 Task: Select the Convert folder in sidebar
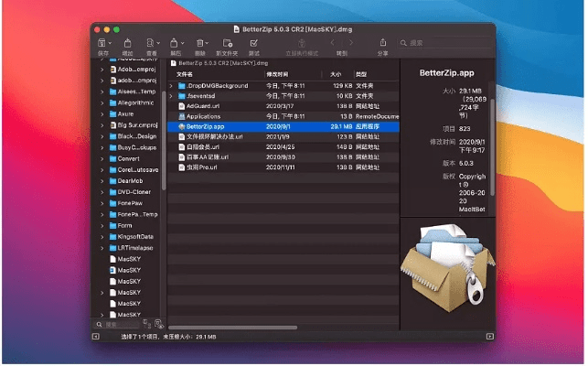pyautogui.click(x=127, y=157)
